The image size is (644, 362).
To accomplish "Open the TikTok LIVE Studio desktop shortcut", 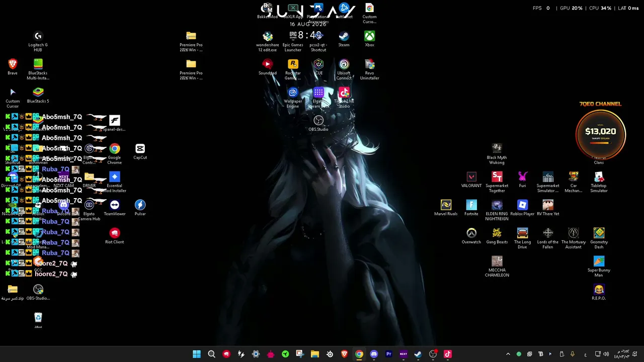I will (x=344, y=98).
